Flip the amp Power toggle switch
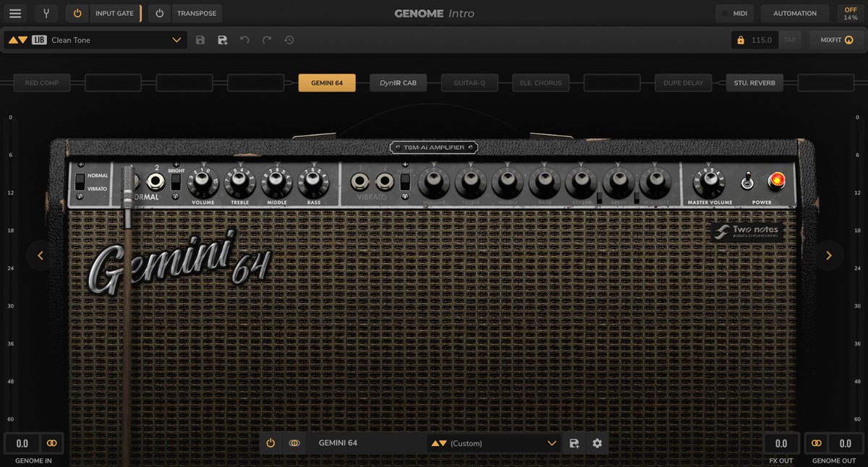The height and width of the screenshot is (467, 868). tap(748, 181)
